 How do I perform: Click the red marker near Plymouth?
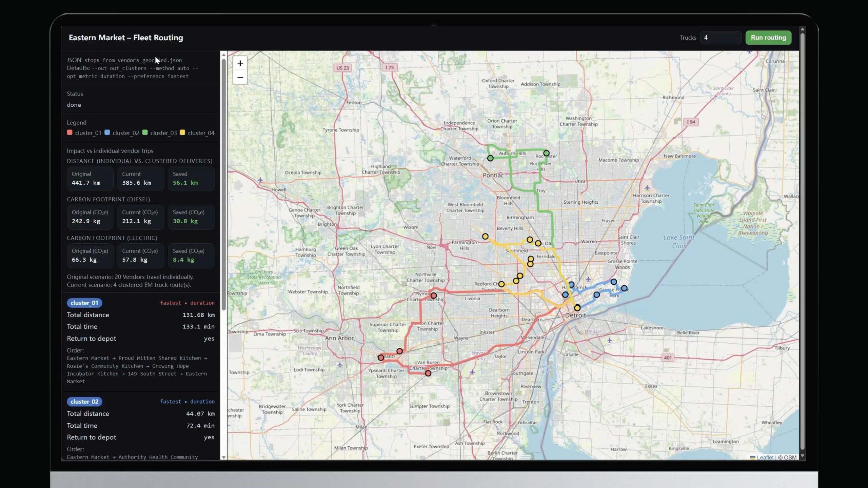pos(433,296)
